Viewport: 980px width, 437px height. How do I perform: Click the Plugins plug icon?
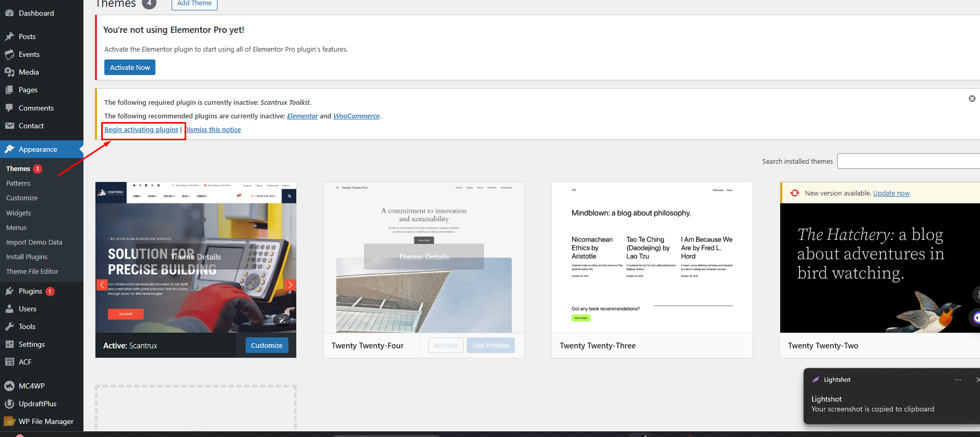click(9, 291)
